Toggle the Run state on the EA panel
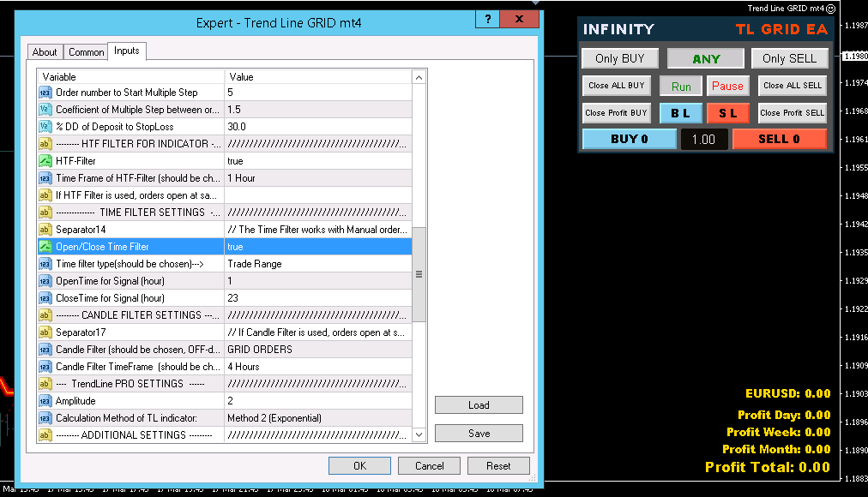868x497 pixels. [x=681, y=87]
